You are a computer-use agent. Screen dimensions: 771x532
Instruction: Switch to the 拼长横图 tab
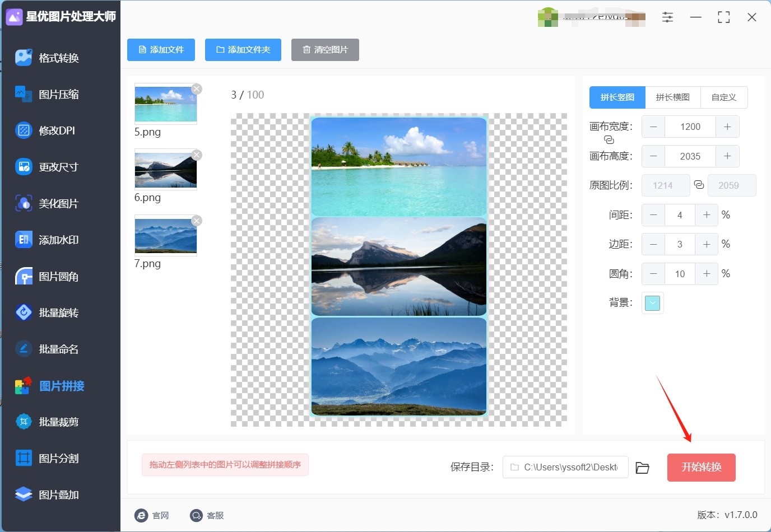(672, 97)
